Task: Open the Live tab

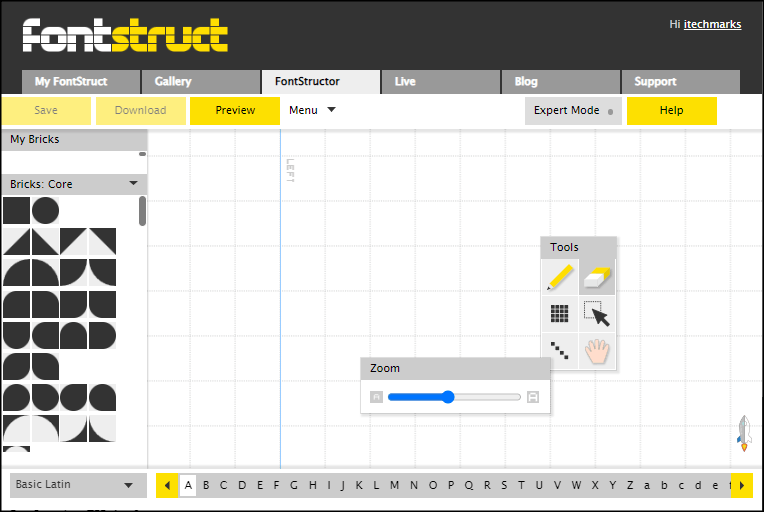Action: (x=440, y=82)
